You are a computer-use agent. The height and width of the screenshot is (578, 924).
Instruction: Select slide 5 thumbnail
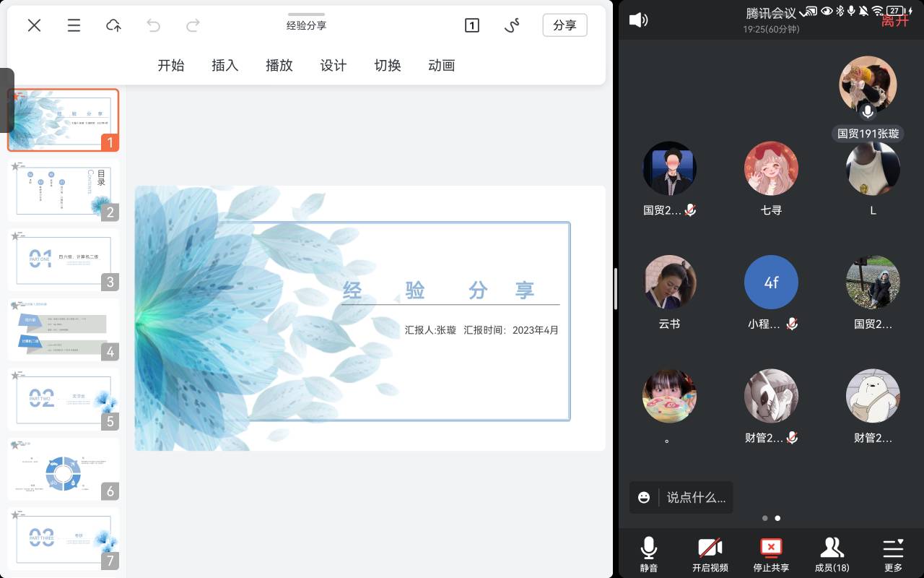tap(64, 400)
